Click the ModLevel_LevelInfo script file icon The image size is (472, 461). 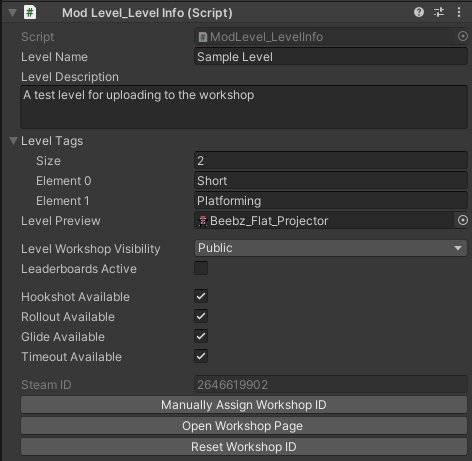(202, 37)
